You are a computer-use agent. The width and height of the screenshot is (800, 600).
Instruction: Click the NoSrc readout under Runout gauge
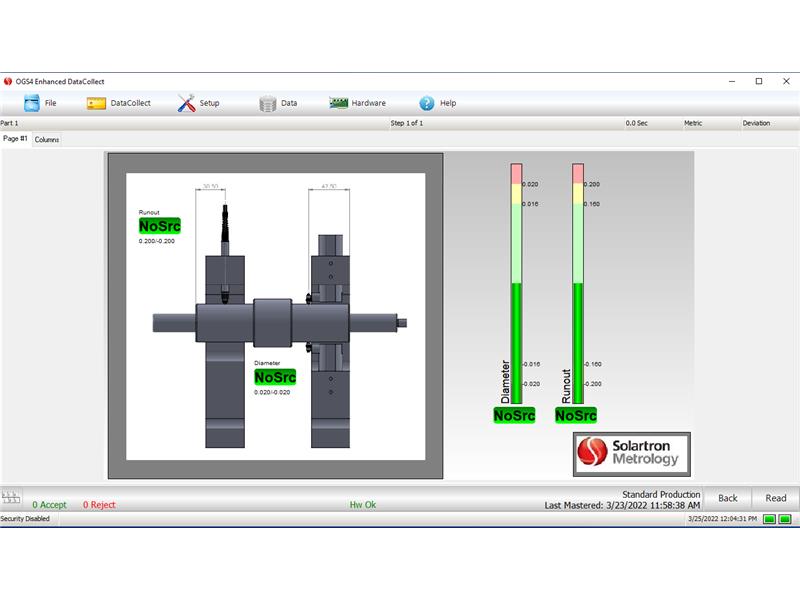(x=576, y=415)
